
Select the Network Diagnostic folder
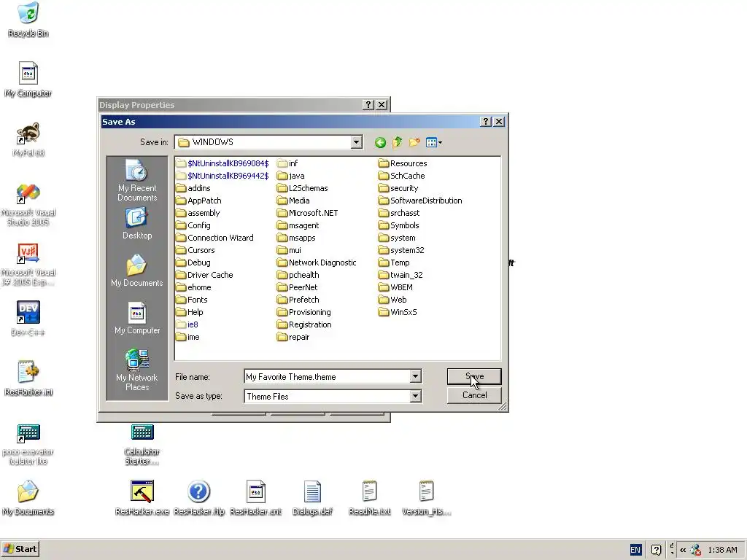click(x=317, y=262)
